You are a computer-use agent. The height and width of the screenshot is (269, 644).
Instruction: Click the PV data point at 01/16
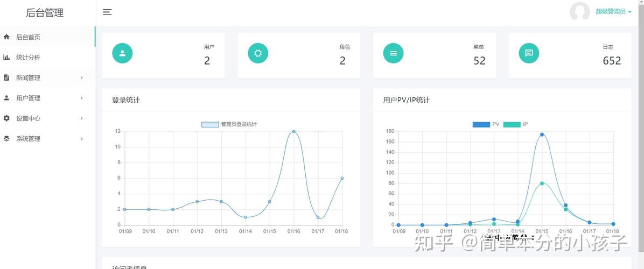tap(565, 205)
